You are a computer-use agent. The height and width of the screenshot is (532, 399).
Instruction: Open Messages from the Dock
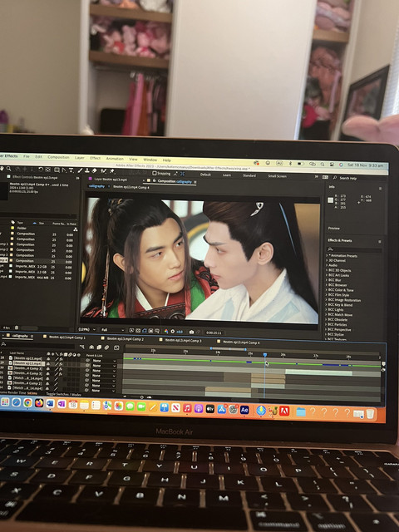pyautogui.click(x=130, y=406)
